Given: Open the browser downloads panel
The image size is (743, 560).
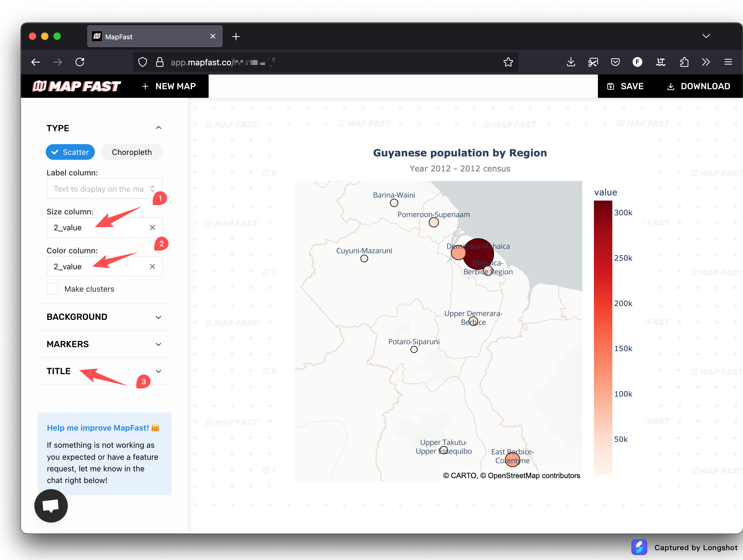Looking at the screenshot, I should pos(571,62).
